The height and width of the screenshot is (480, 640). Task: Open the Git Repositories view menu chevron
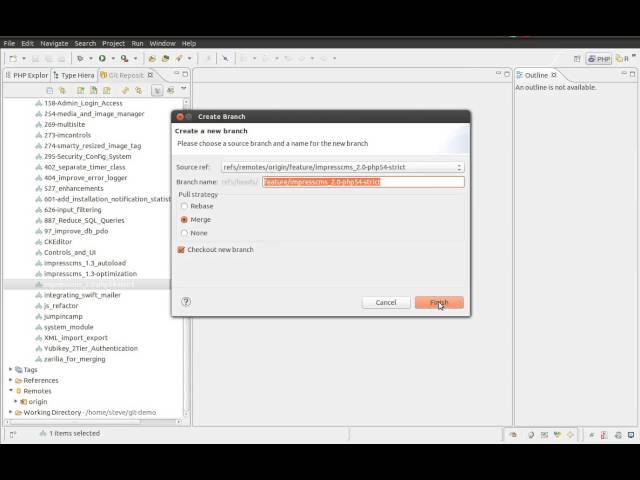pos(184,89)
